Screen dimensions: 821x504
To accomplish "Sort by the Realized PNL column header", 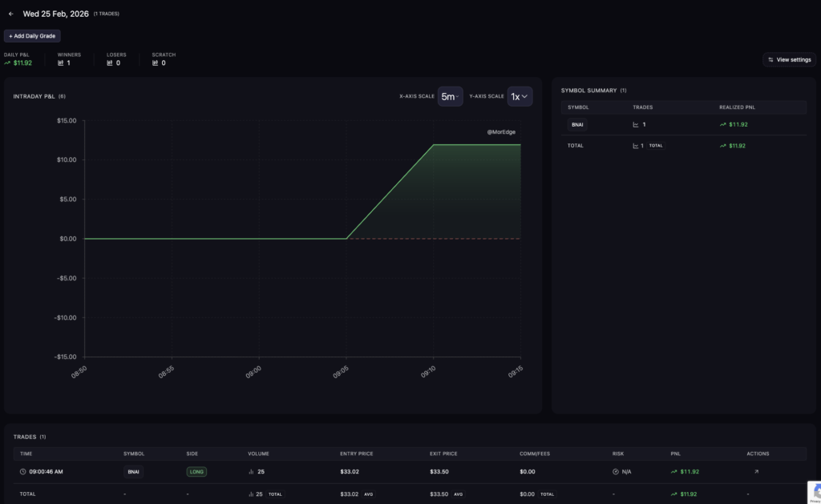I will (738, 107).
